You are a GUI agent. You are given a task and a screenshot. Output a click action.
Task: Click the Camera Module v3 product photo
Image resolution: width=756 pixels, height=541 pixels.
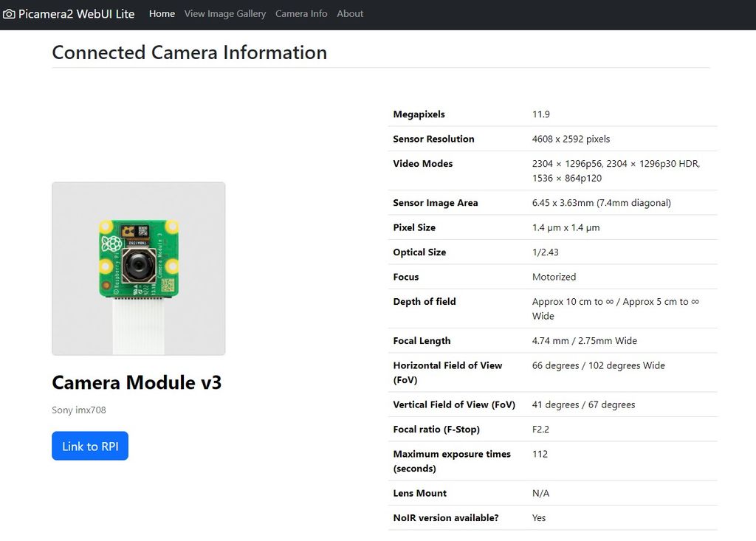[138, 269]
